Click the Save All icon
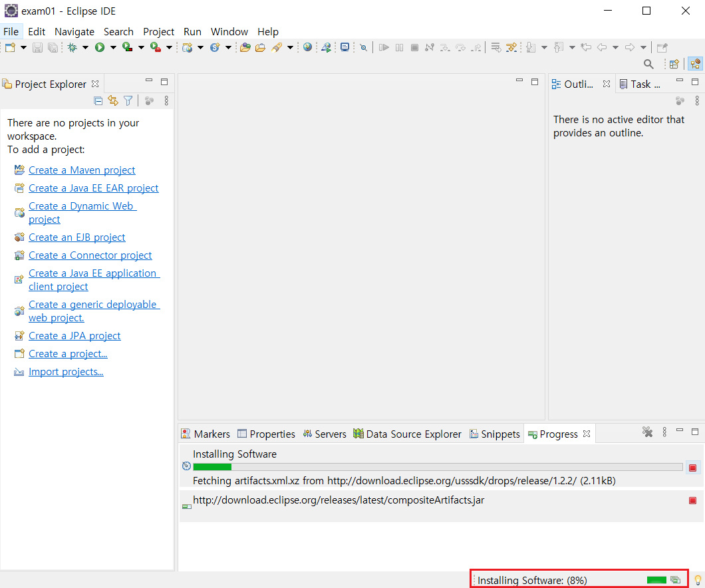Viewport: 705px width, 588px height. tap(53, 47)
